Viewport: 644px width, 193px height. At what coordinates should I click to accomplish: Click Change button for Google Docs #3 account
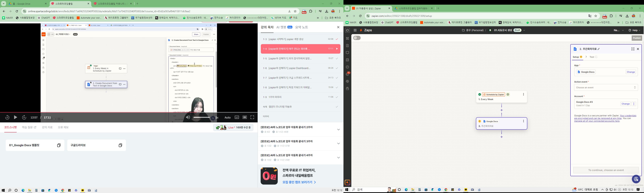(x=626, y=104)
